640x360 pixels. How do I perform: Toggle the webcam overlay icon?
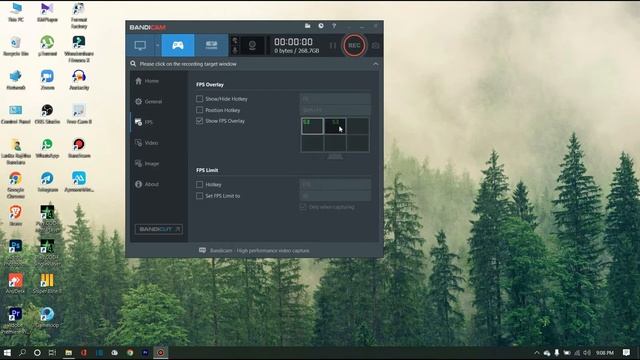[x=252, y=45]
